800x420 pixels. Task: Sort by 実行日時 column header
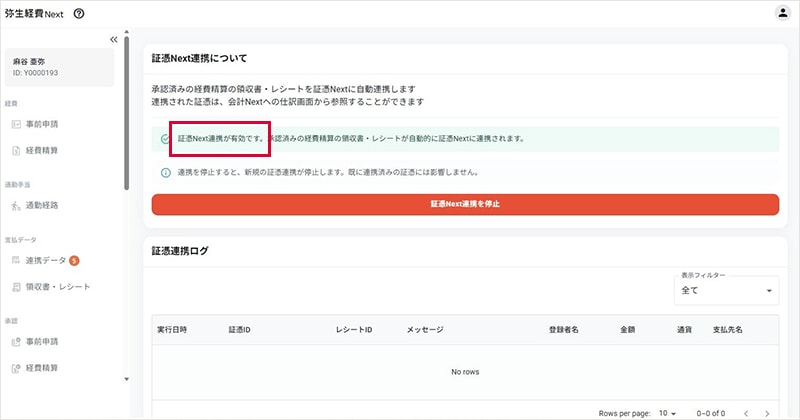(172, 330)
